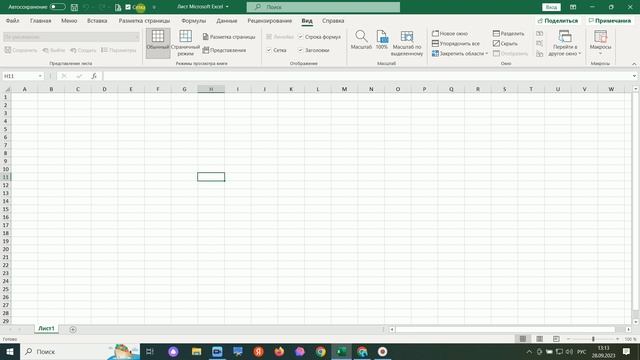Click the ribbon Разметка страницы view button
This screenshot has width=640, height=360.
coord(229,37)
